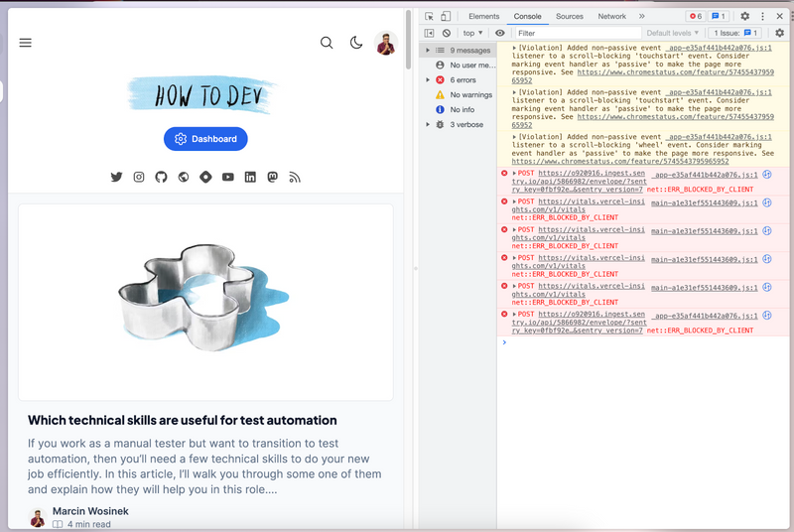The image size is (794, 532).
Task: Open the article about test automation skills
Action: click(x=182, y=420)
